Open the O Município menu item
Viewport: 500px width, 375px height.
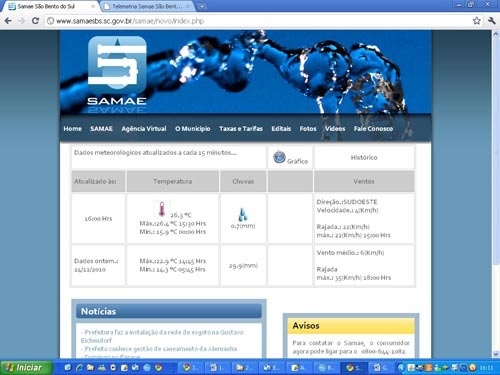point(193,129)
